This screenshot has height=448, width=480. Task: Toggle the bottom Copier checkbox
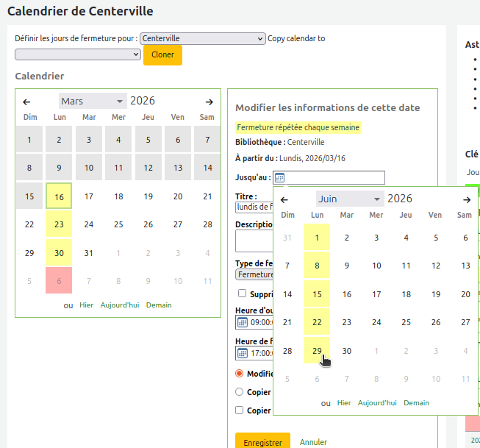coord(240,410)
